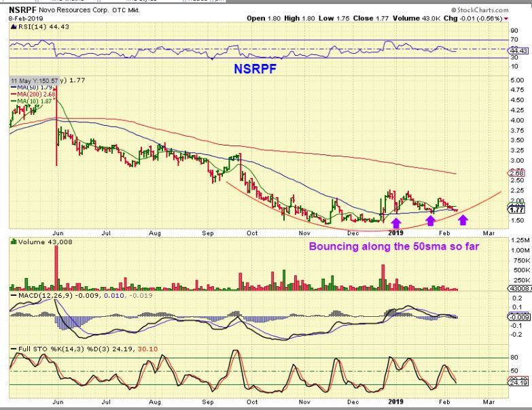Click the -0.009 MACD value tag

[x=518, y=317]
